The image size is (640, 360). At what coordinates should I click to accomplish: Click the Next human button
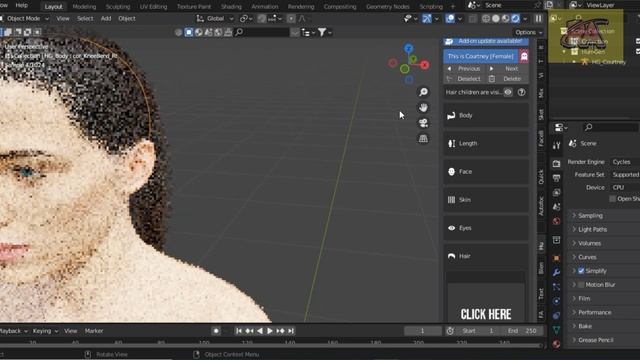click(507, 69)
